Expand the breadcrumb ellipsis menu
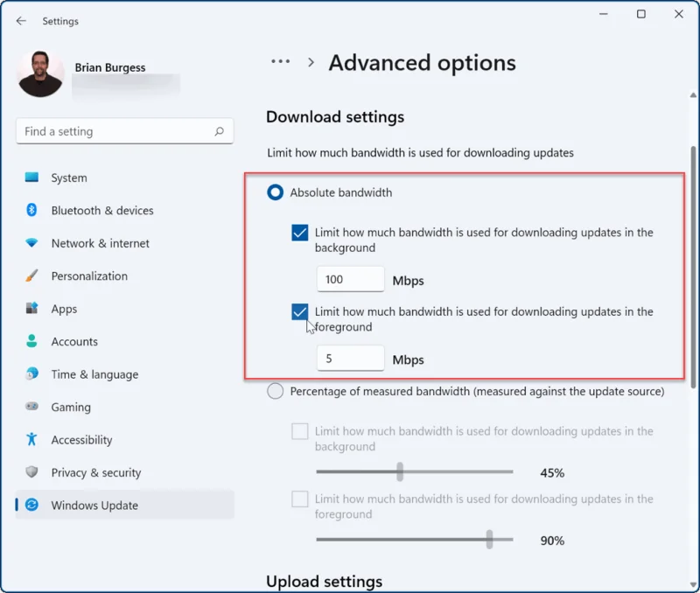This screenshot has height=593, width=700. tap(280, 61)
